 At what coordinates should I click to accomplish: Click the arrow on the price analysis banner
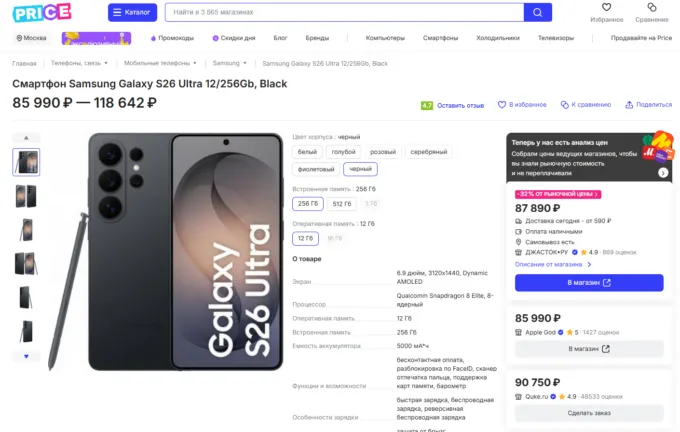pyautogui.click(x=664, y=173)
